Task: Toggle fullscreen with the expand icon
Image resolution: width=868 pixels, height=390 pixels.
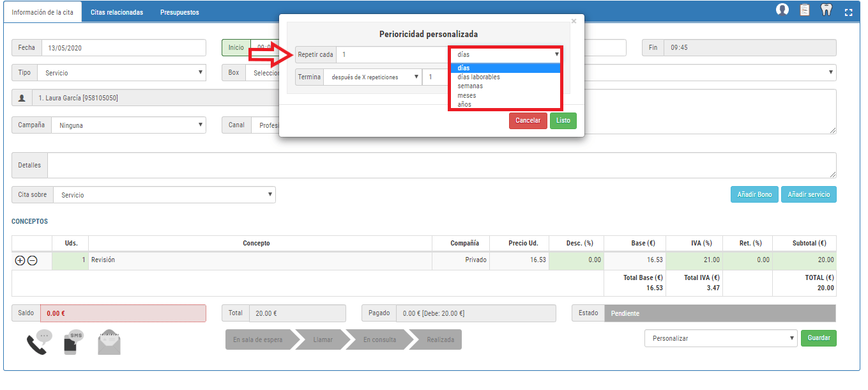Action: [849, 12]
